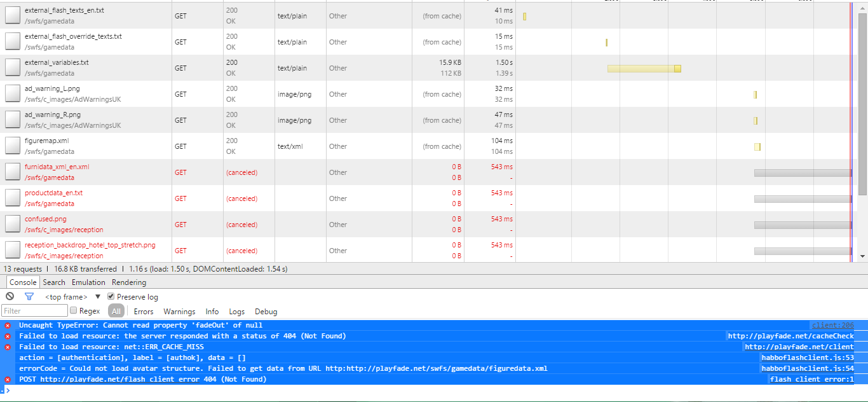Enable the Regex checkbox
This screenshot has width=868, height=402.
point(74,311)
